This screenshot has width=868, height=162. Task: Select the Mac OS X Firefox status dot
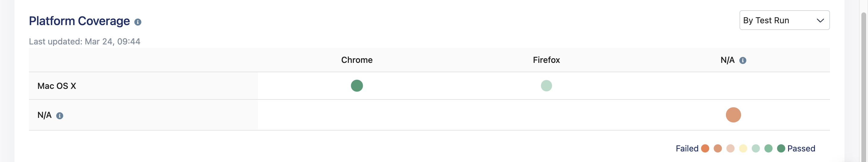pyautogui.click(x=546, y=86)
